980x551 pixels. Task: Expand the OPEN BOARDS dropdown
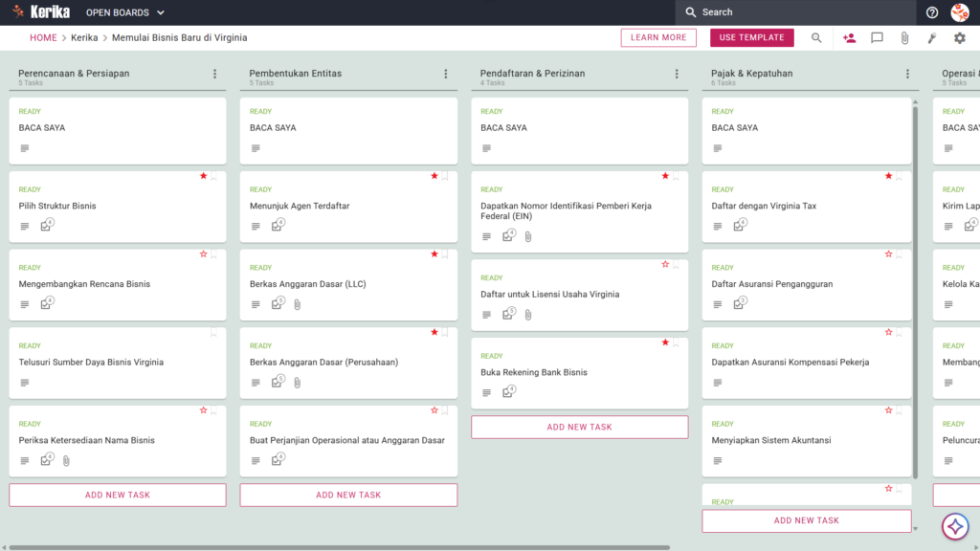click(125, 12)
